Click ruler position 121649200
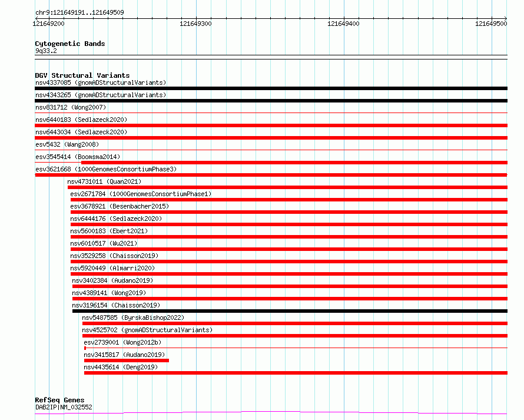The width and height of the screenshot is (524, 420). (x=48, y=24)
